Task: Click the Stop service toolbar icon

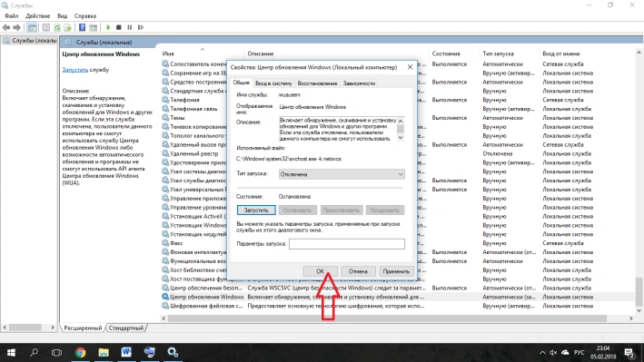Action: (x=119, y=27)
